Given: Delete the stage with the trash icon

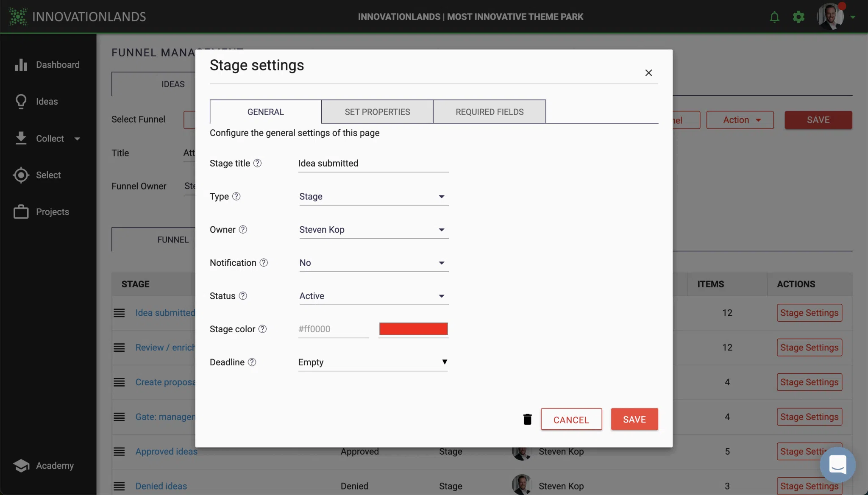Looking at the screenshot, I should tap(527, 419).
